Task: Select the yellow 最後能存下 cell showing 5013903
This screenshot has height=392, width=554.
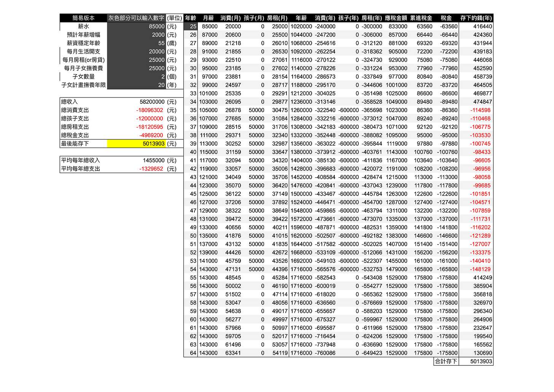Action: [x=137, y=143]
